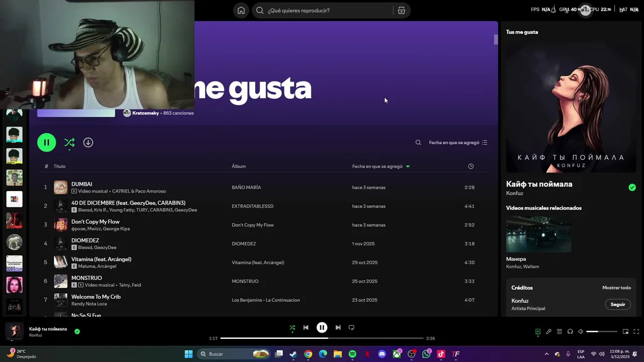Open Кайф ты поймала album artwork in side panel
This screenshot has width=644, height=362.
pyautogui.click(x=571, y=107)
